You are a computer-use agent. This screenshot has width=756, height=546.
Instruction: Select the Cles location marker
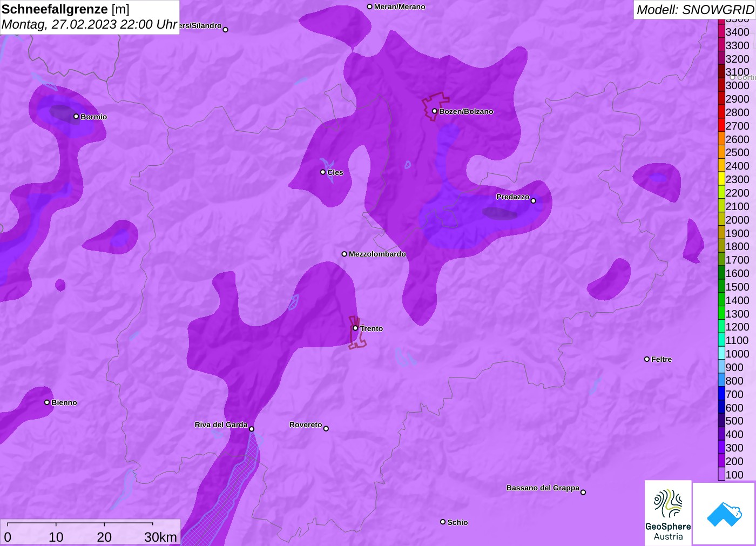[x=323, y=172]
